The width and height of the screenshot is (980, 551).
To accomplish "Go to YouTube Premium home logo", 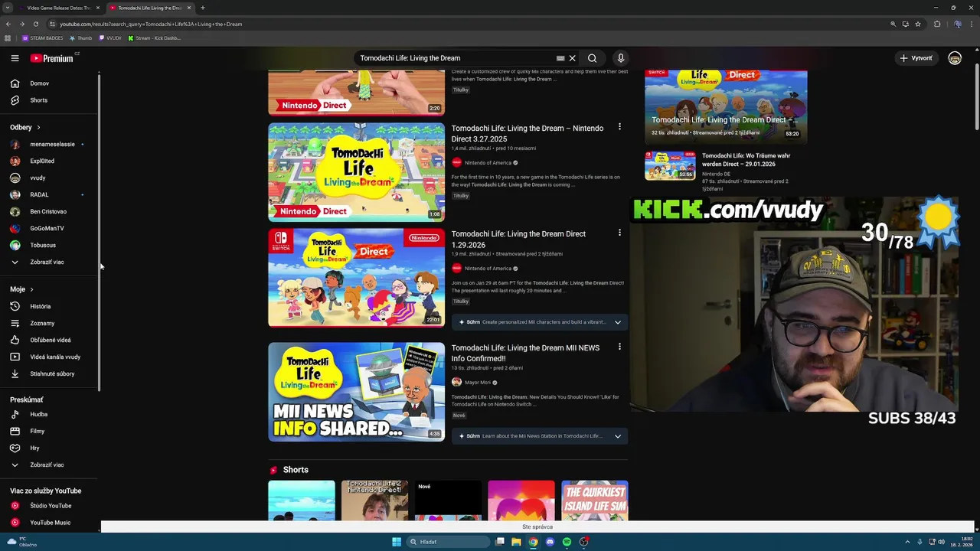I will coord(52,58).
